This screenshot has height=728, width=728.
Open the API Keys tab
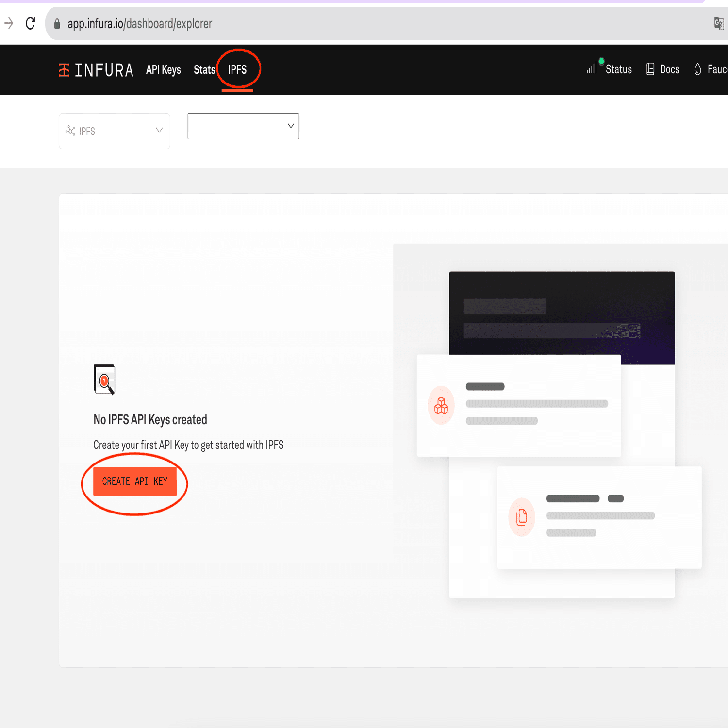click(164, 70)
